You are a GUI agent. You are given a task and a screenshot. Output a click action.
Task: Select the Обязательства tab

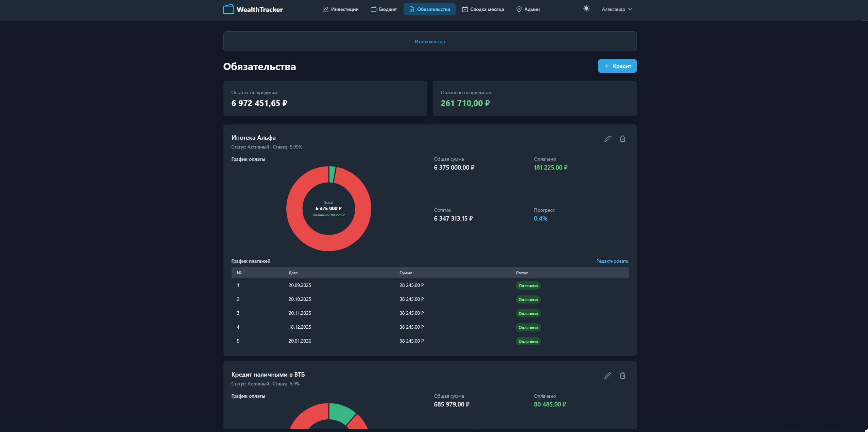[x=429, y=9]
